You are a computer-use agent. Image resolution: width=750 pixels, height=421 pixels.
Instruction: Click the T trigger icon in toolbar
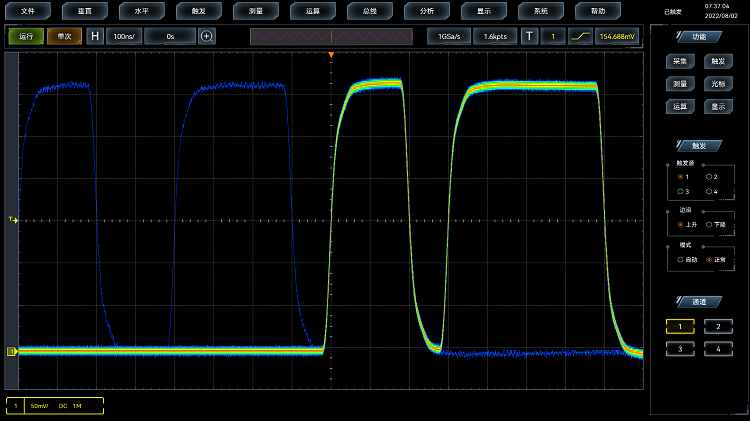coord(529,36)
